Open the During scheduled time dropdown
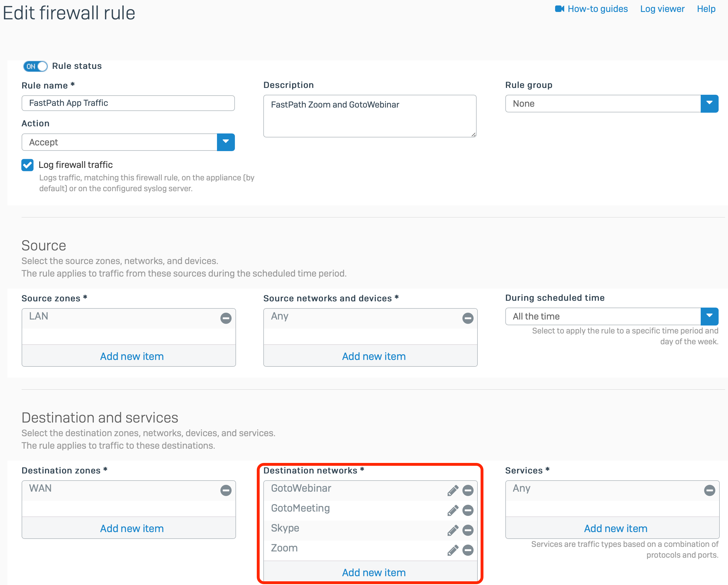The width and height of the screenshot is (728, 585). [709, 316]
